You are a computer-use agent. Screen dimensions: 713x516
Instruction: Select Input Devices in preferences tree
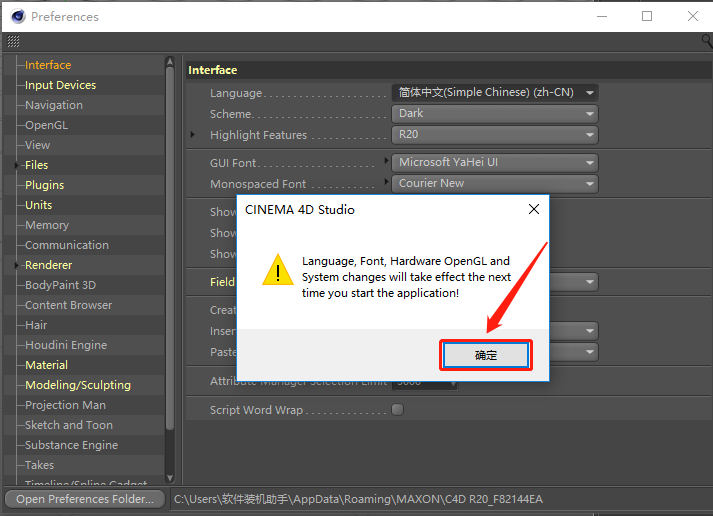tap(60, 85)
